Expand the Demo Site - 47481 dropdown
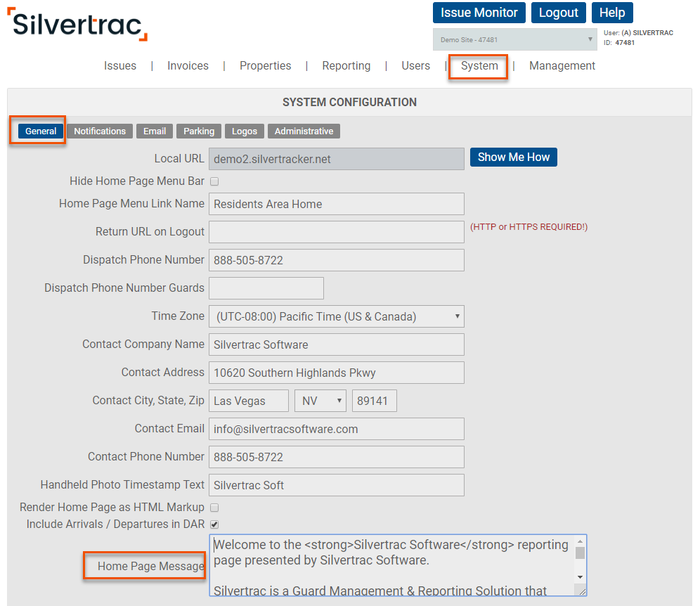700x606 pixels. [514, 40]
